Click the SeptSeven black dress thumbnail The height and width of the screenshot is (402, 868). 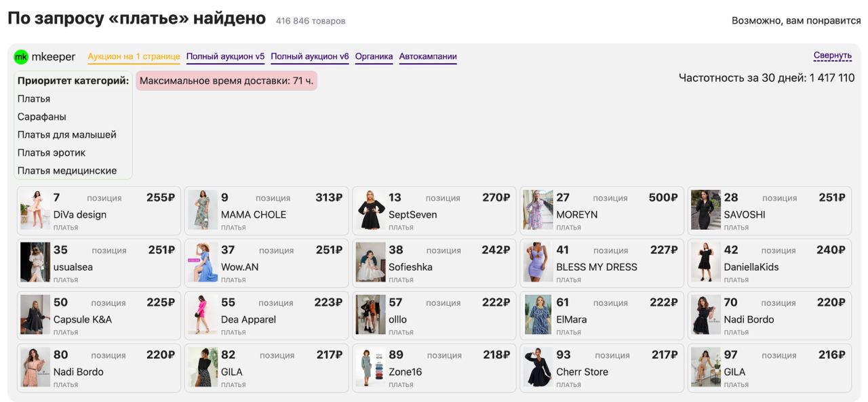[370, 210]
